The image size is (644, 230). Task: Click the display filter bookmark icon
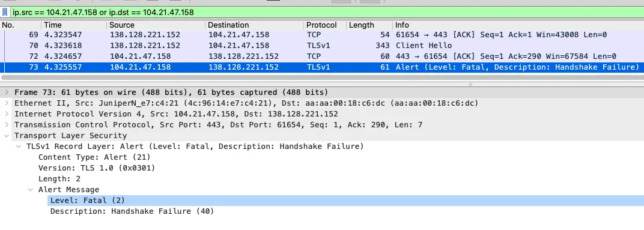(5, 13)
